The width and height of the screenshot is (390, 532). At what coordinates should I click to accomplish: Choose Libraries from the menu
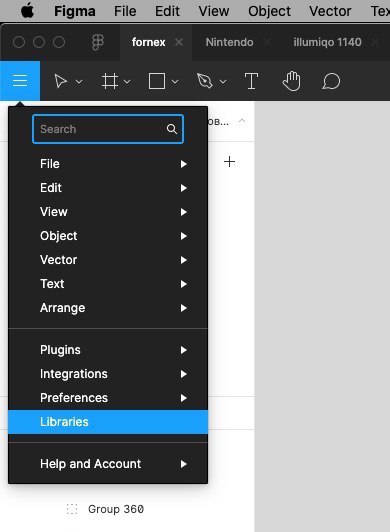(108, 422)
